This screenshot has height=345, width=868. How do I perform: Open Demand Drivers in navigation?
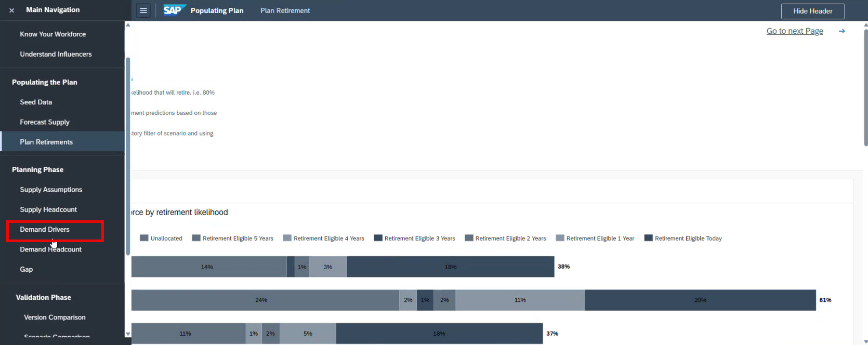pyautogui.click(x=45, y=230)
